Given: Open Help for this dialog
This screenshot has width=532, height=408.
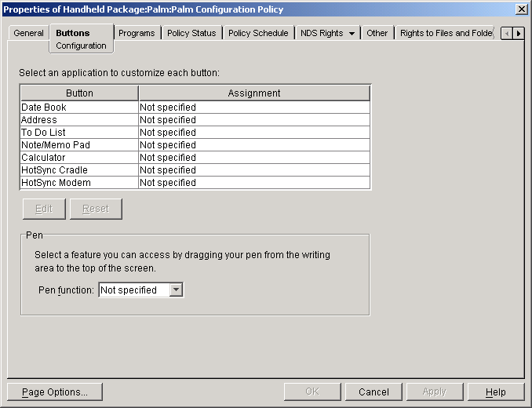Looking at the screenshot, I should point(496,392).
